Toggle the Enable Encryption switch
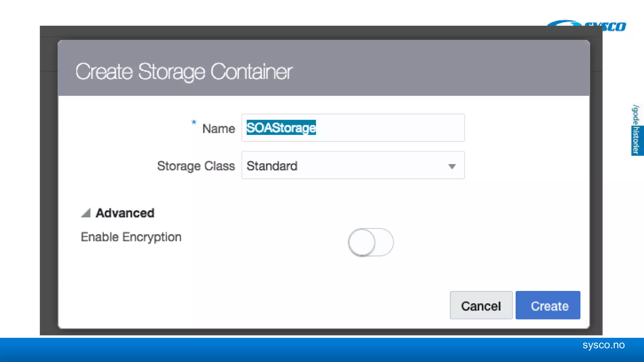The width and height of the screenshot is (644, 362). (x=370, y=242)
